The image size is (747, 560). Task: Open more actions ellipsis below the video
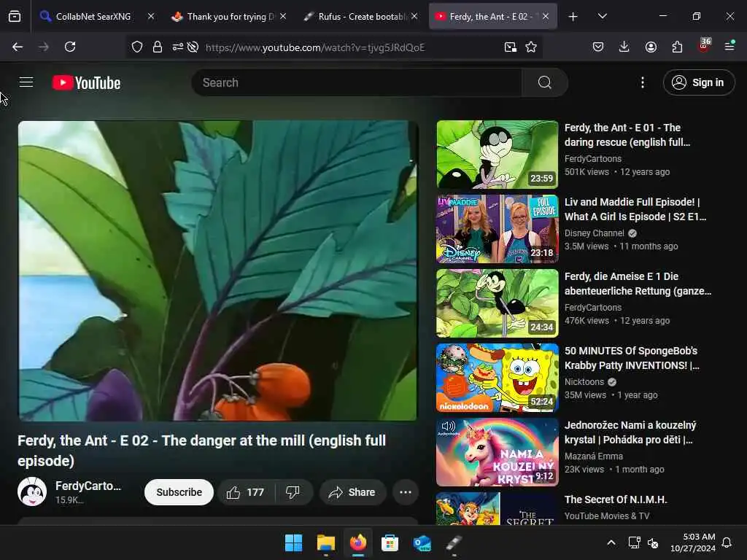406,492
